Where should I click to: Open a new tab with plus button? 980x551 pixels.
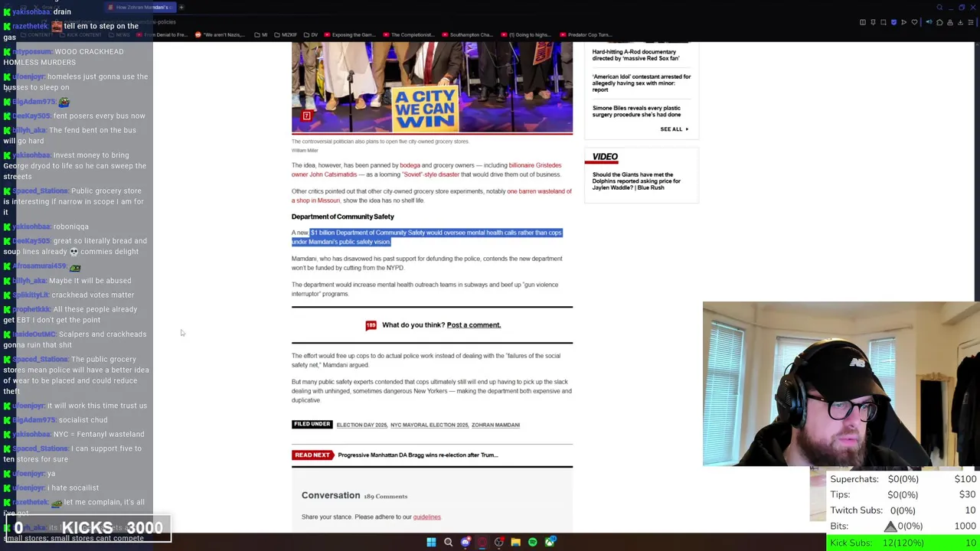tap(181, 7)
